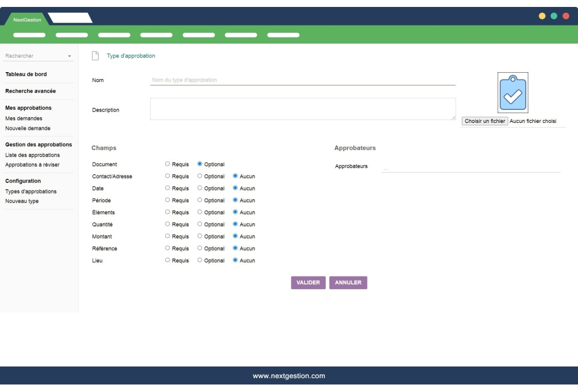This screenshot has height=392, width=578.
Task: Open "Approbations à réviser"
Action: click(x=32, y=165)
